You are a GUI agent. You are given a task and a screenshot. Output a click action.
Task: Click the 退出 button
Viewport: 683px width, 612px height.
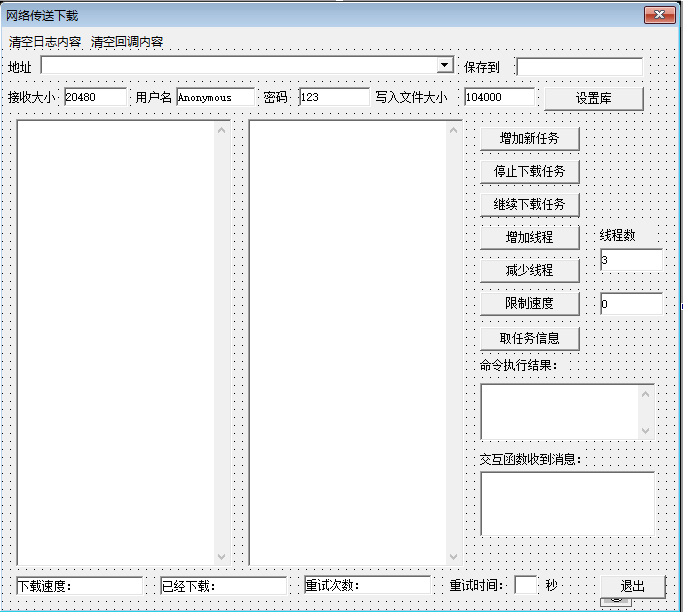point(633,586)
